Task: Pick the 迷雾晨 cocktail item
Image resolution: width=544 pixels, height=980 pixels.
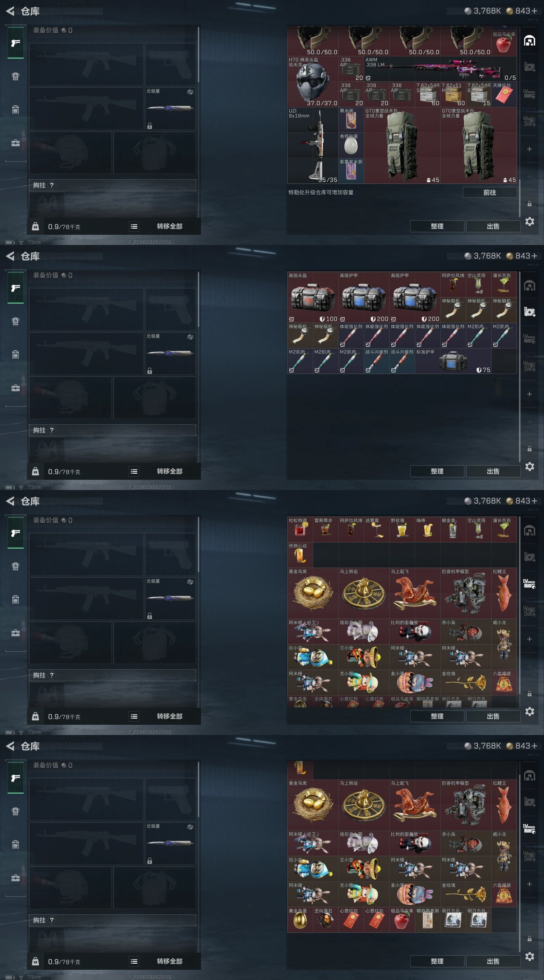Action: coord(376,529)
